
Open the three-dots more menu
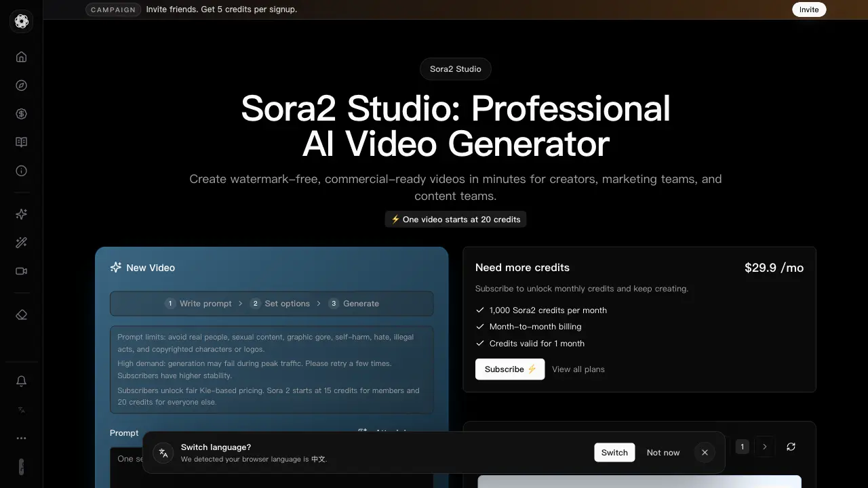22,438
